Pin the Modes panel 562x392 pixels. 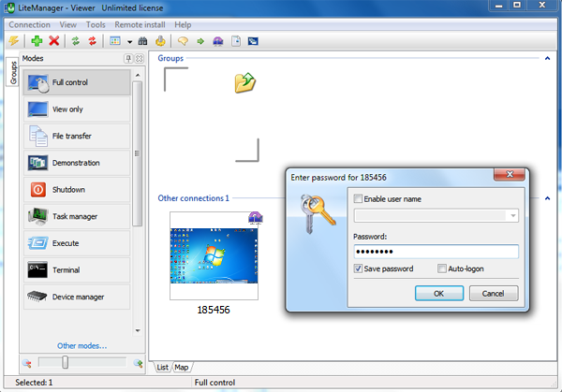click(128, 58)
